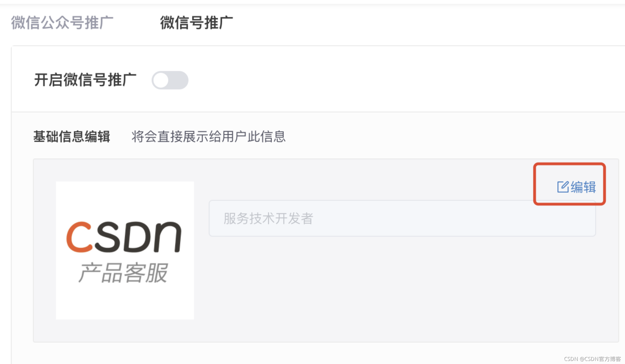Click empty area of the gray info card

(x=391, y=288)
